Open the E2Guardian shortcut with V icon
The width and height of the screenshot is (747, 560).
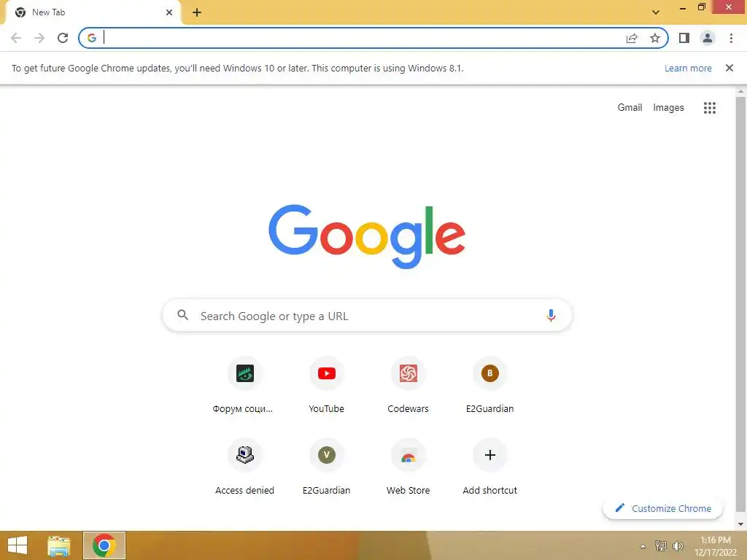pyautogui.click(x=326, y=467)
